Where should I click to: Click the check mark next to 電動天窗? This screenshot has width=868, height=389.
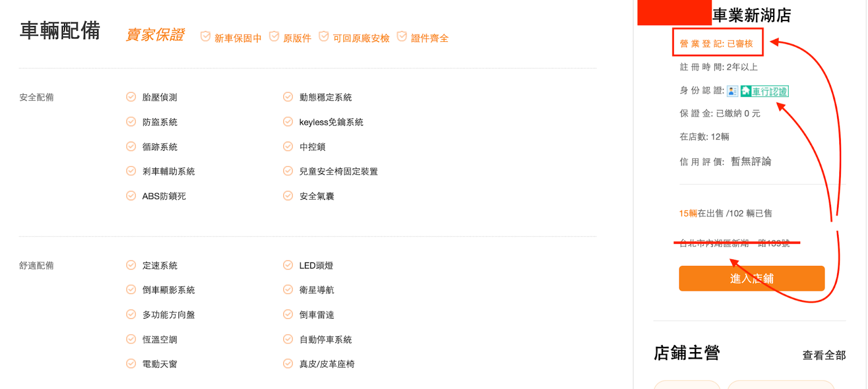click(131, 364)
